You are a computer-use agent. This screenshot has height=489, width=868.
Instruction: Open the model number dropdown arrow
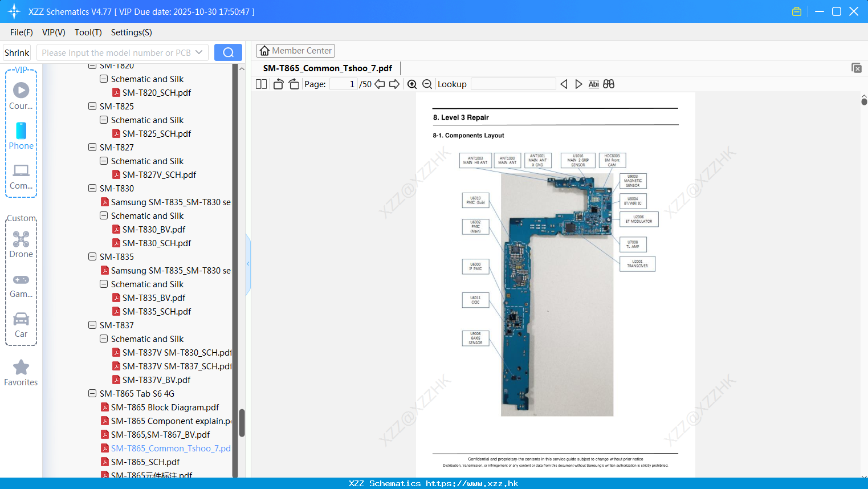[x=199, y=52]
